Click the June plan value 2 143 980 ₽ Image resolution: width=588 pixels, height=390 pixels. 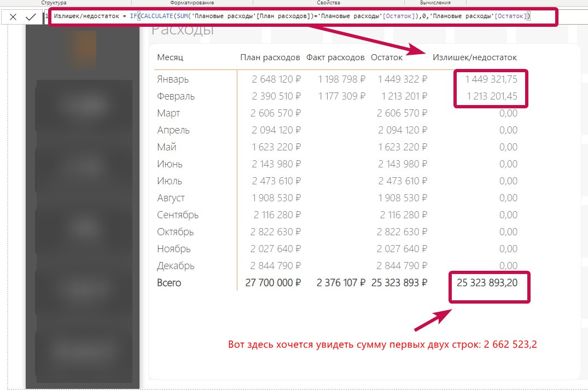coord(276,164)
